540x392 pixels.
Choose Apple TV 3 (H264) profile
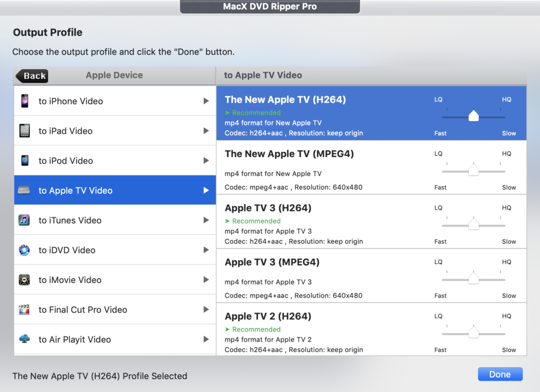[x=372, y=221]
